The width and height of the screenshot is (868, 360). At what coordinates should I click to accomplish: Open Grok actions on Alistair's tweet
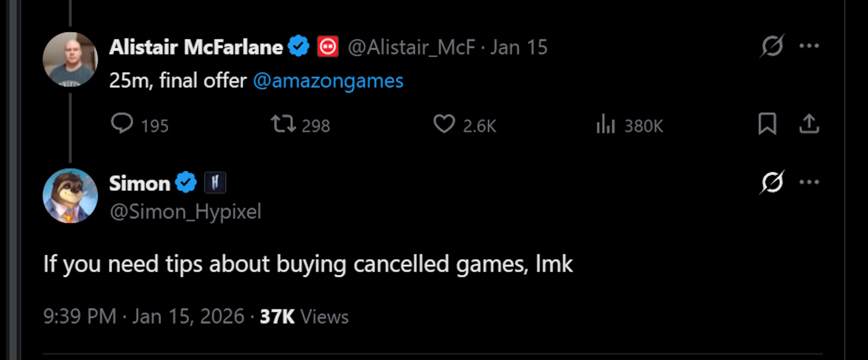click(x=773, y=45)
